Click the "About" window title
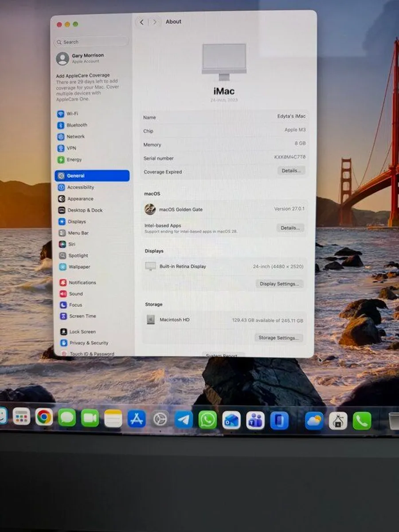This screenshot has height=532, width=399. (173, 22)
